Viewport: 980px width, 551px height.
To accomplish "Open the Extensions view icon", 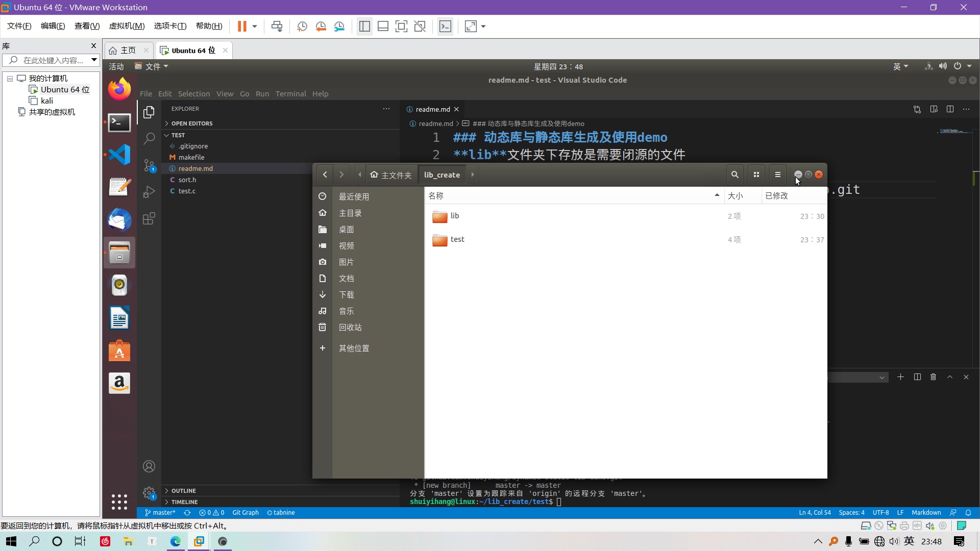I will click(149, 219).
